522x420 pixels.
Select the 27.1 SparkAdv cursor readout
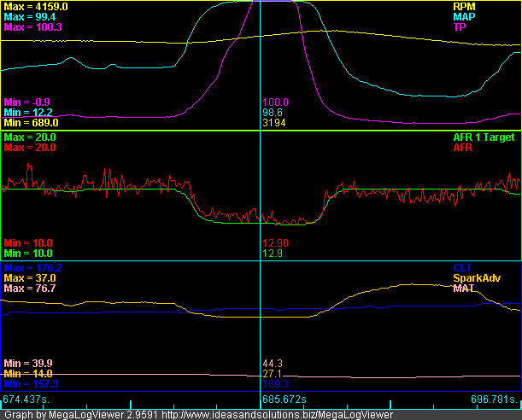(272, 374)
